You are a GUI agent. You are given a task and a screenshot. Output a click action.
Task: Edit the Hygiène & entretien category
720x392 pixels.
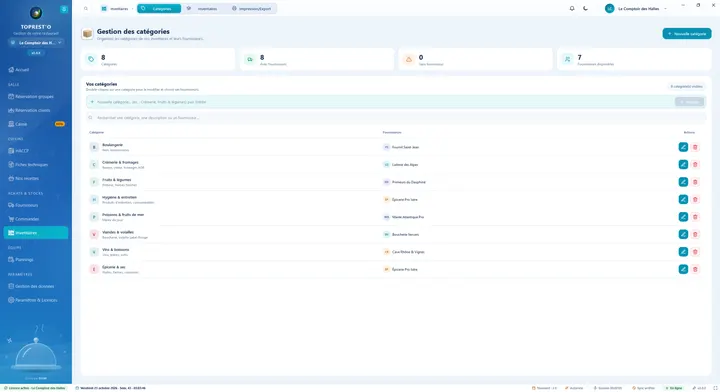click(683, 199)
